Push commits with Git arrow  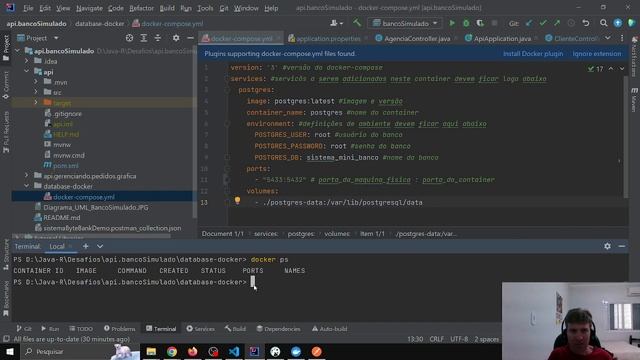pos(557,23)
